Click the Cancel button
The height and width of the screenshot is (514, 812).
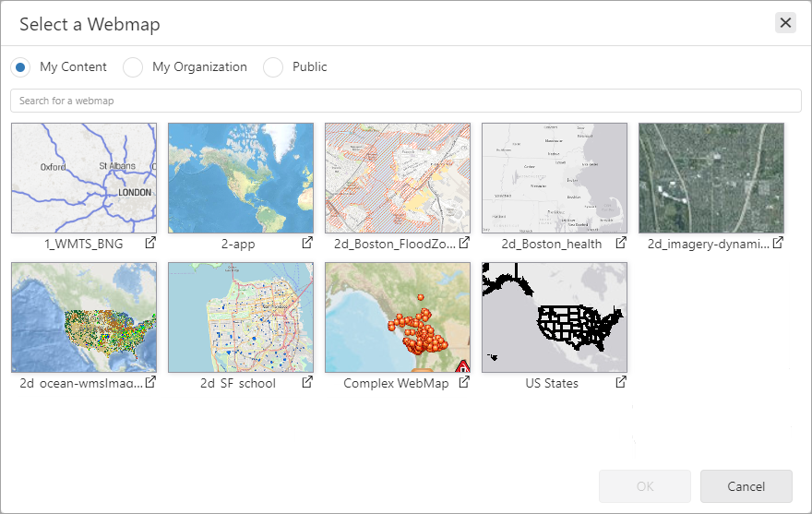[746, 486]
